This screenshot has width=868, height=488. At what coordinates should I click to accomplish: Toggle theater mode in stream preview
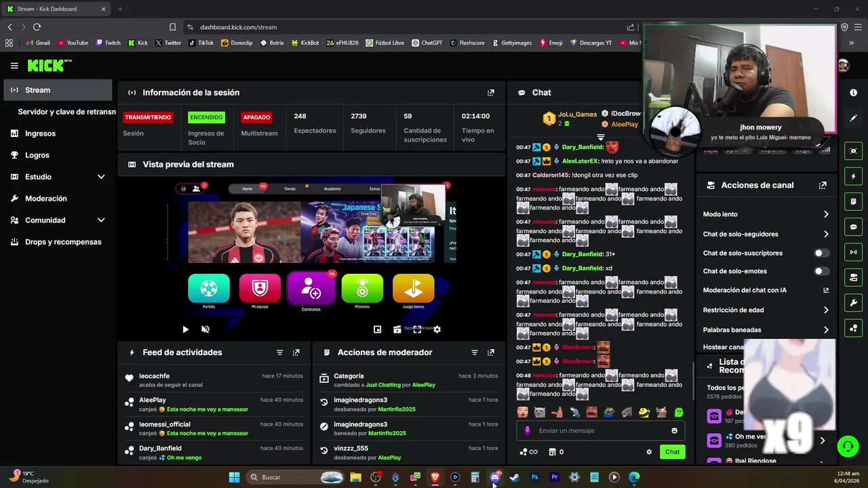click(397, 329)
